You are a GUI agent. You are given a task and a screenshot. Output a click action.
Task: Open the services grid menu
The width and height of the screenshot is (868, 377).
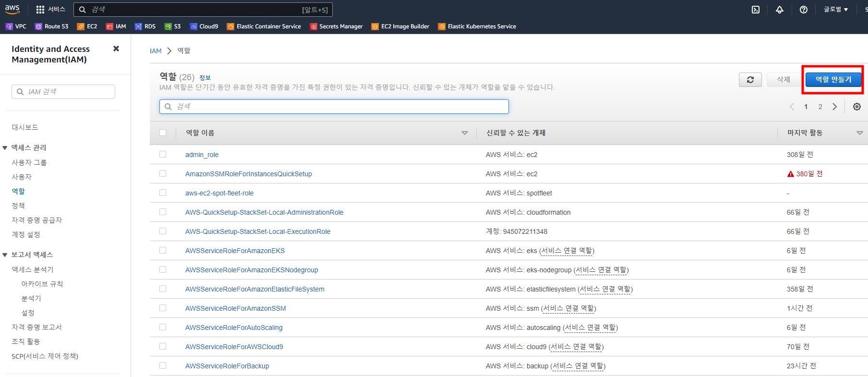pyautogui.click(x=40, y=10)
